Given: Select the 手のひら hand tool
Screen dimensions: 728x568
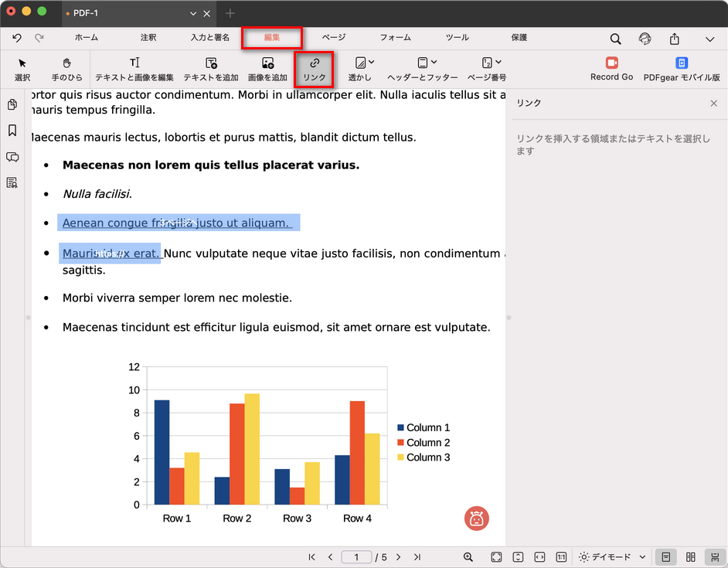Looking at the screenshot, I should point(66,68).
